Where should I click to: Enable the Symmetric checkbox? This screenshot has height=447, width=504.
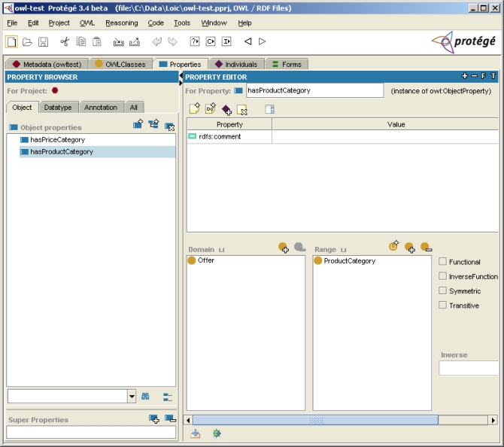442,290
